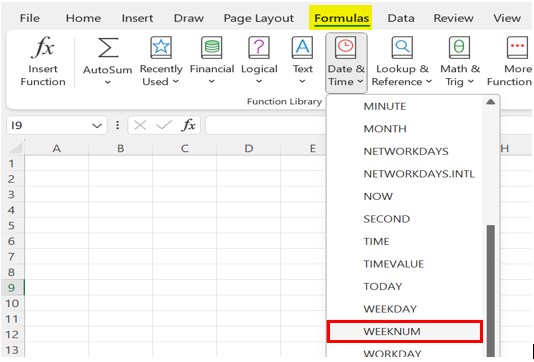534x362 pixels.
Task: Select the Formulas tab
Action: [341, 18]
